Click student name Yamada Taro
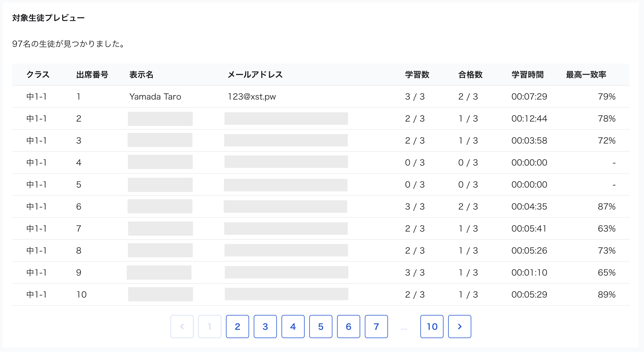The height and width of the screenshot is (352, 644). 155,97
